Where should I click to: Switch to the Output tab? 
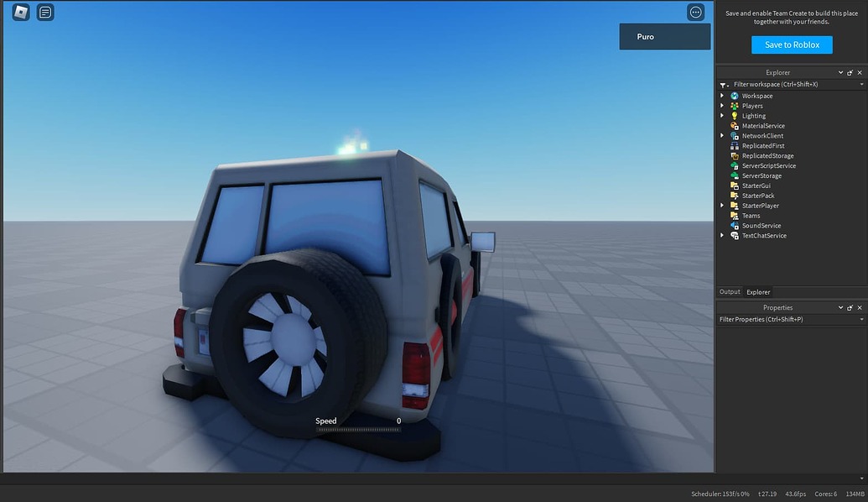(729, 291)
